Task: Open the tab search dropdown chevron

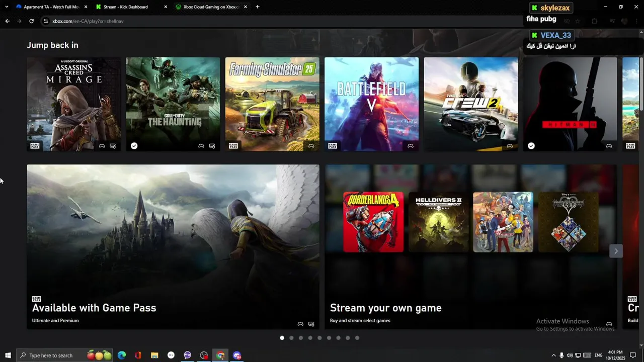Action: point(7,7)
